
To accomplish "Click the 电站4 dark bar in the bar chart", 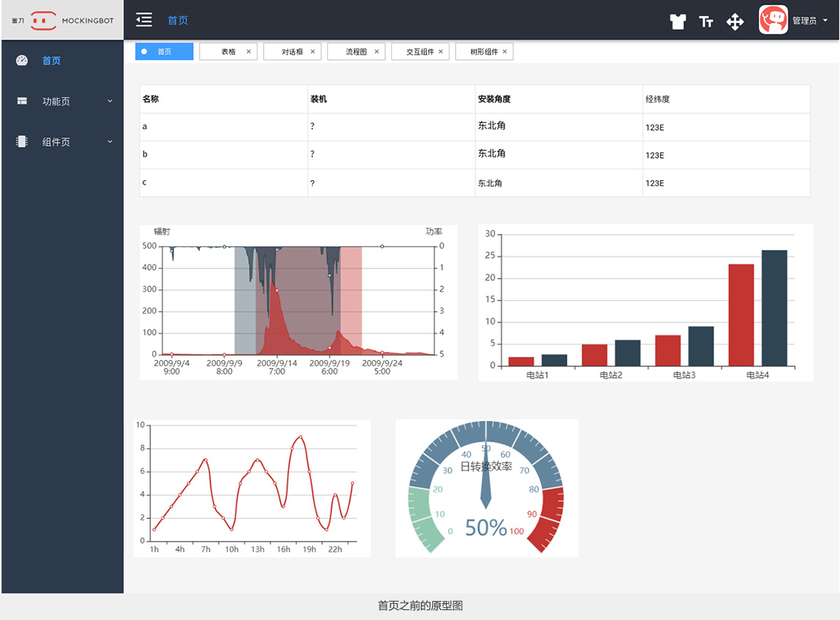I will point(775,308).
